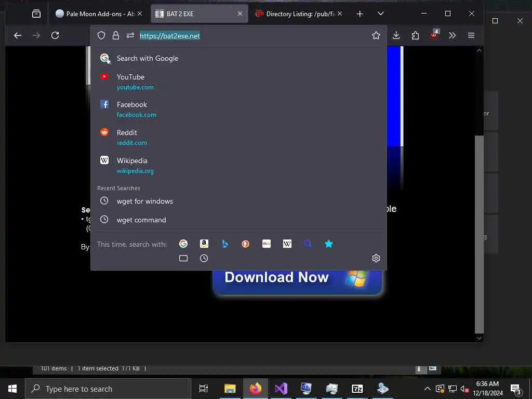The image size is (532, 399).
Task: Click the forward navigation arrow
Action: point(36,35)
